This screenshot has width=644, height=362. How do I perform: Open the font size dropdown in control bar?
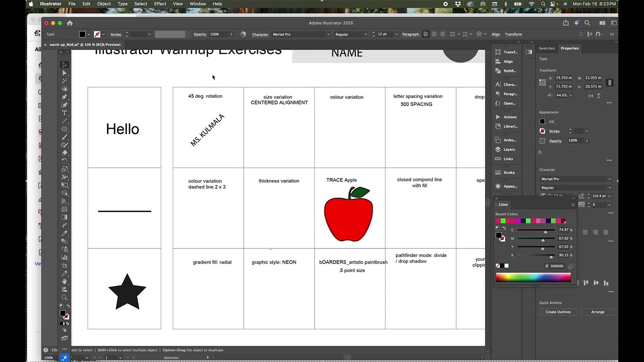coord(396,34)
